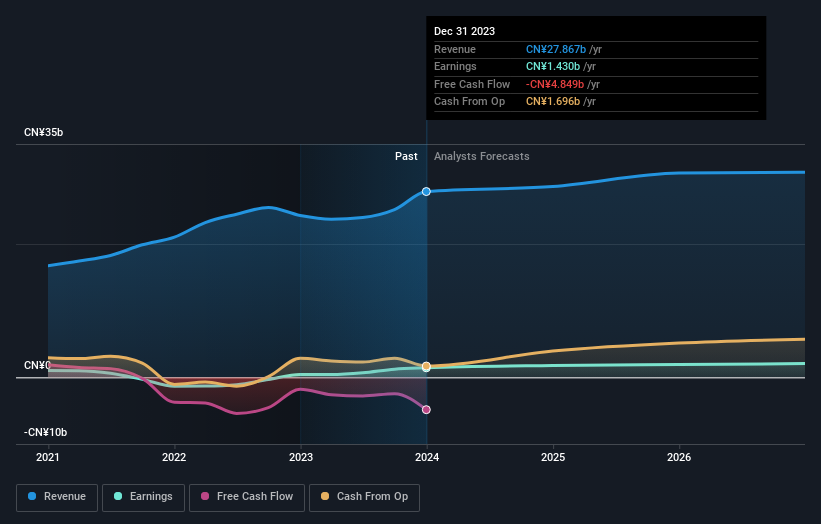Toggle the Cash From Op legend series
The height and width of the screenshot is (524, 821).
tap(364, 497)
